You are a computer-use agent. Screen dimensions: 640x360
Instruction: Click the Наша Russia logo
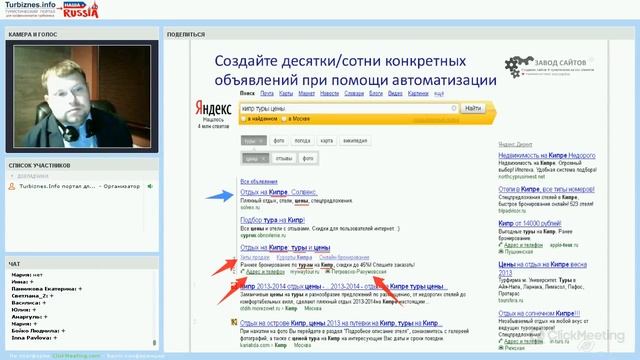point(81,10)
